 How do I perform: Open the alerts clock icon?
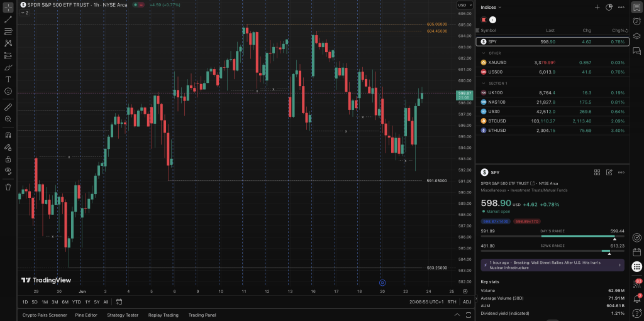click(636, 22)
